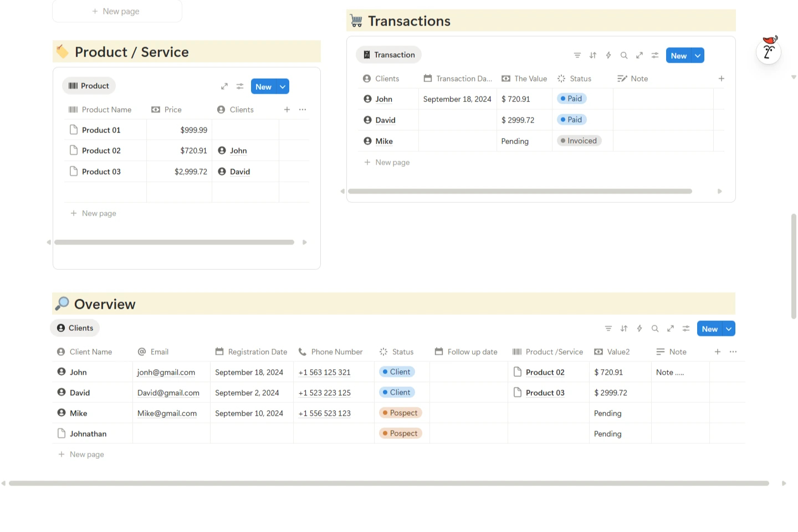Screen dimensions: 798x532
Task: Expand the hidden columns menu via ellipsis in Overview
Action: [x=733, y=351]
